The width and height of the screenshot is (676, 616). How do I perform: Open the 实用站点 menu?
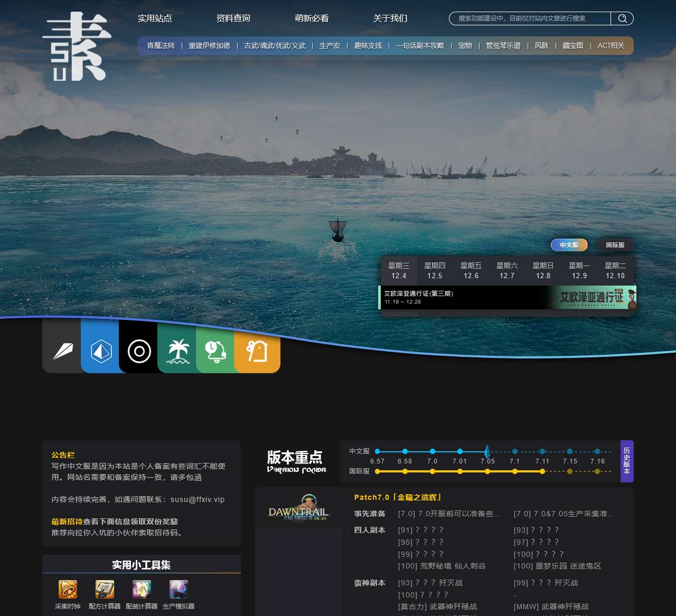pos(155,18)
